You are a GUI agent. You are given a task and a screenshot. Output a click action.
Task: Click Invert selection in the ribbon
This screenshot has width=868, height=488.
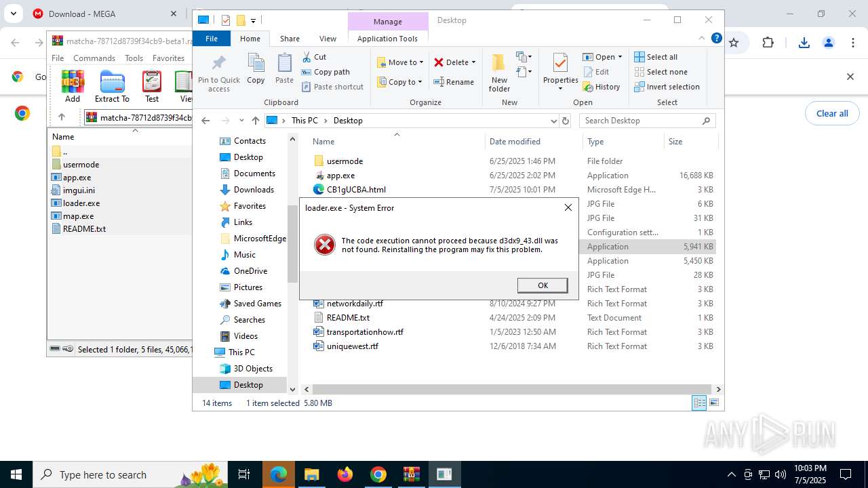point(667,87)
